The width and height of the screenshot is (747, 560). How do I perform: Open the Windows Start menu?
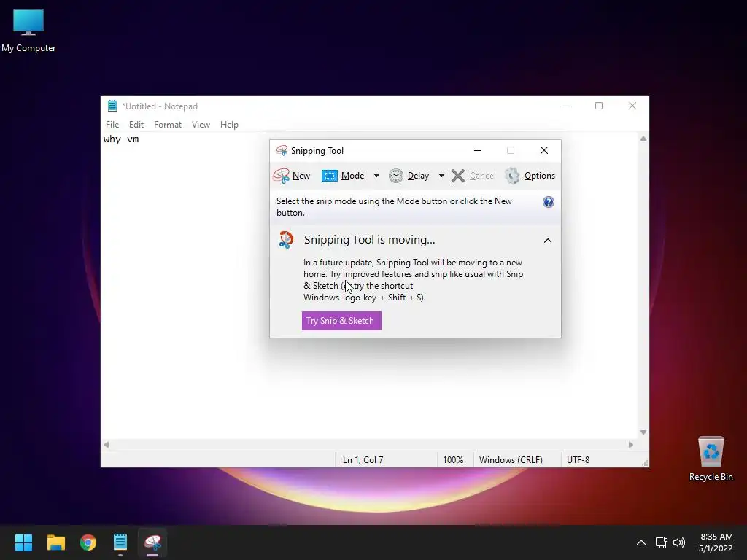coord(23,542)
